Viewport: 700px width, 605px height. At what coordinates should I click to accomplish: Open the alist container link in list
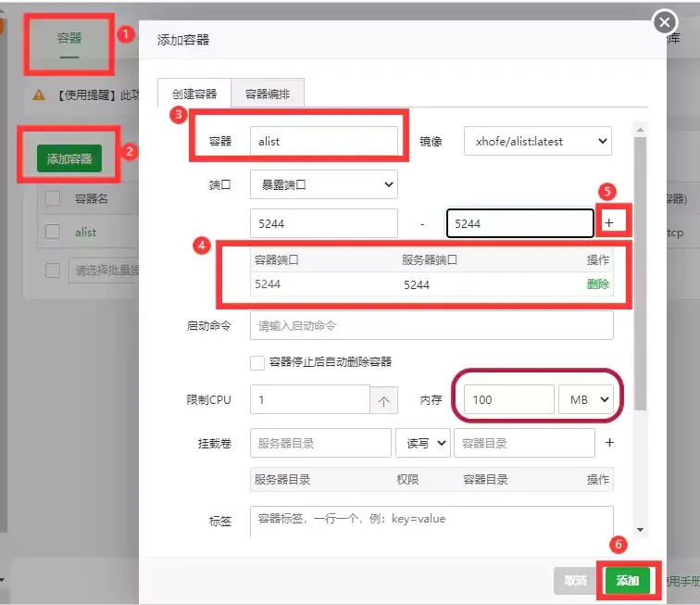(85, 232)
